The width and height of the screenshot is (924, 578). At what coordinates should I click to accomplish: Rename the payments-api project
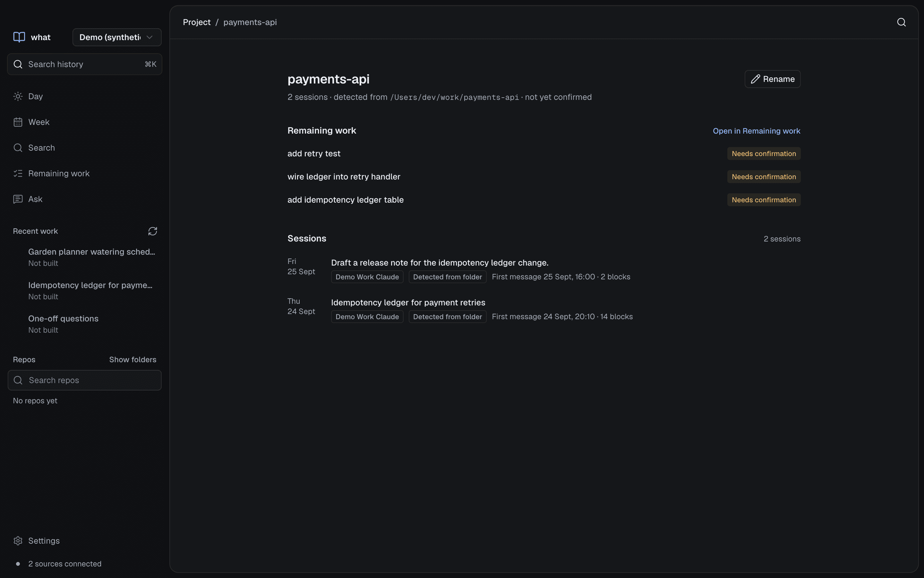point(773,79)
